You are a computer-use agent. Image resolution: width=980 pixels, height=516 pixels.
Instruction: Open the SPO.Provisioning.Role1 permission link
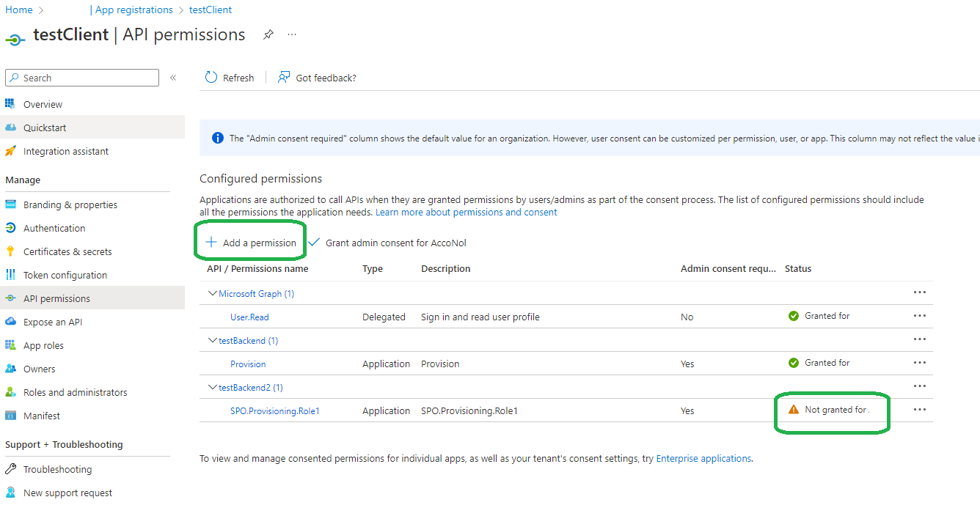(275, 410)
